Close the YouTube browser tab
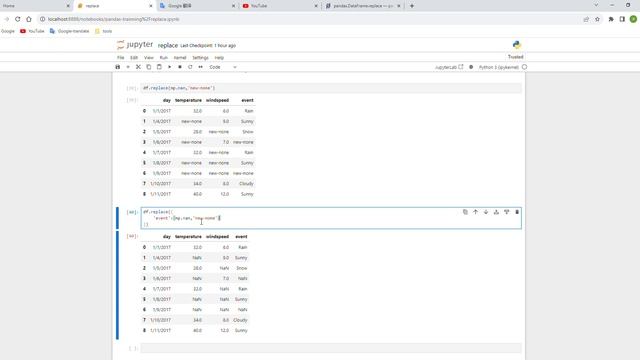The height and width of the screenshot is (360, 640). (x=316, y=6)
